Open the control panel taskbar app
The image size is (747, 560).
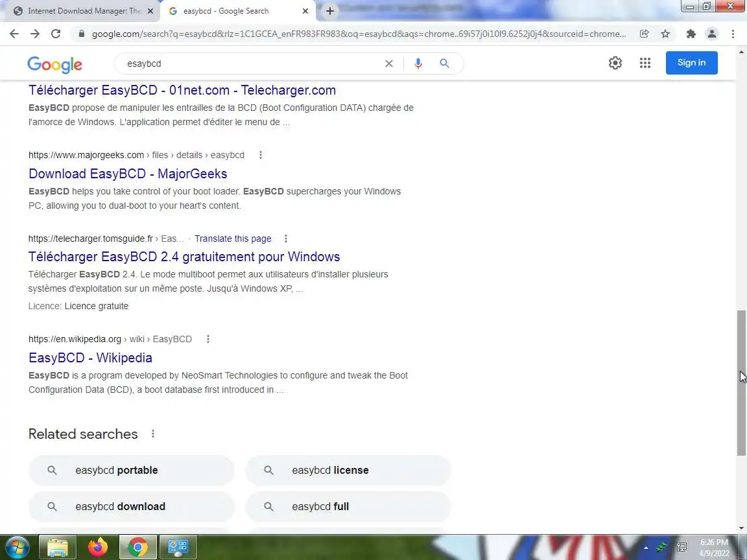178,548
